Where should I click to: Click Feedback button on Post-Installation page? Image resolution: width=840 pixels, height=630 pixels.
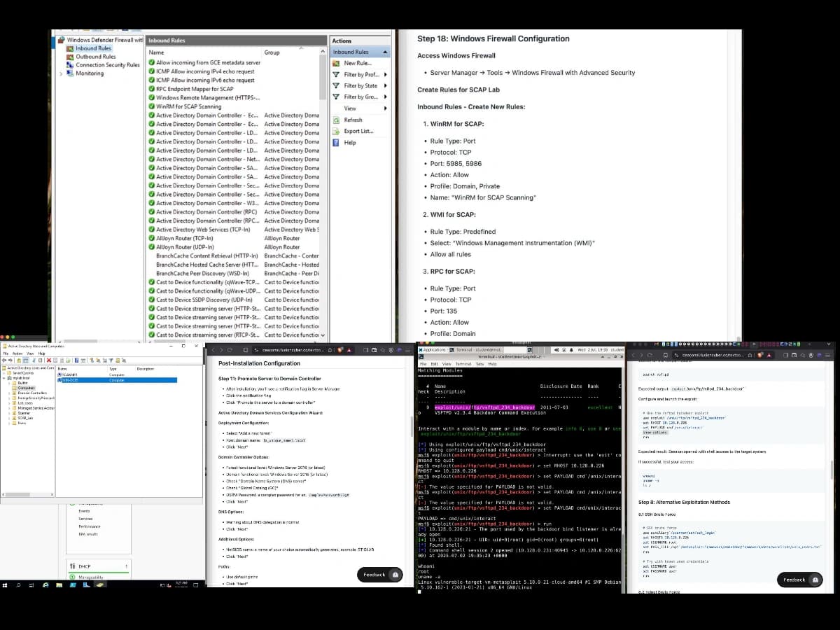tap(380, 575)
